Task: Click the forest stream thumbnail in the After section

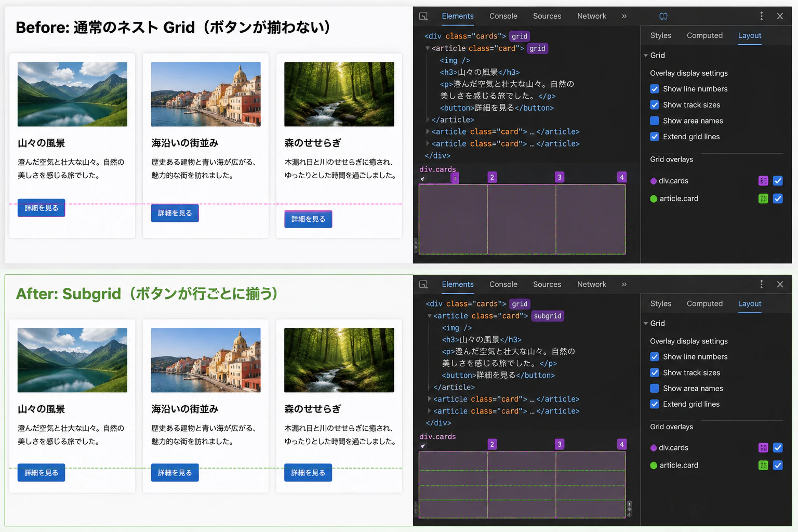Action: [x=339, y=360]
